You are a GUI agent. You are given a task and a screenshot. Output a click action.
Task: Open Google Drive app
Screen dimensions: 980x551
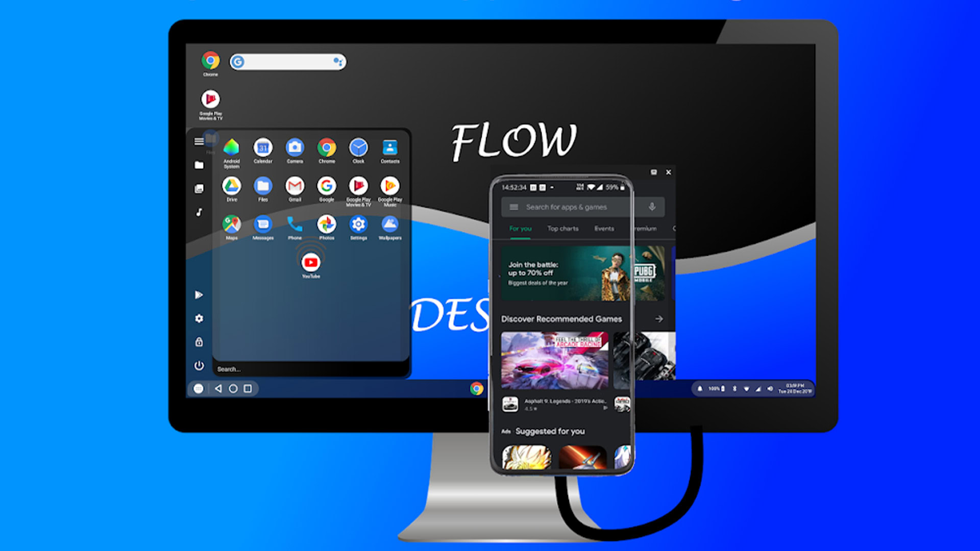[x=233, y=185]
